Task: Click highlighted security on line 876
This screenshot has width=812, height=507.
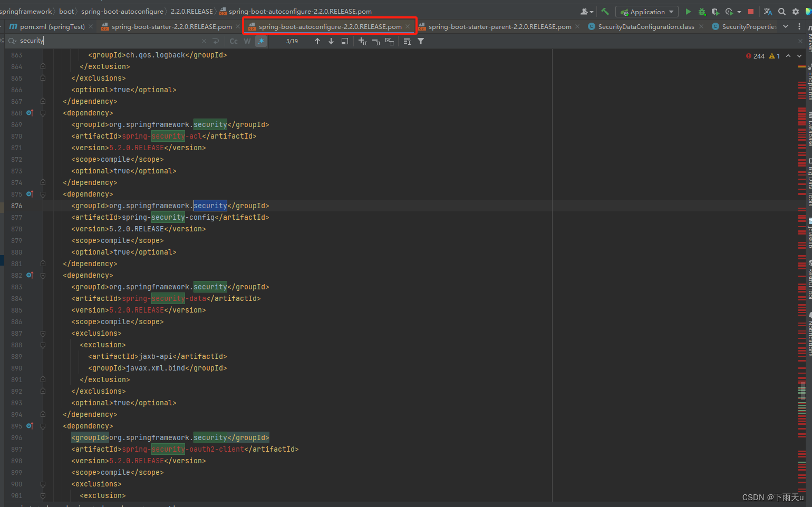Action: click(x=210, y=206)
